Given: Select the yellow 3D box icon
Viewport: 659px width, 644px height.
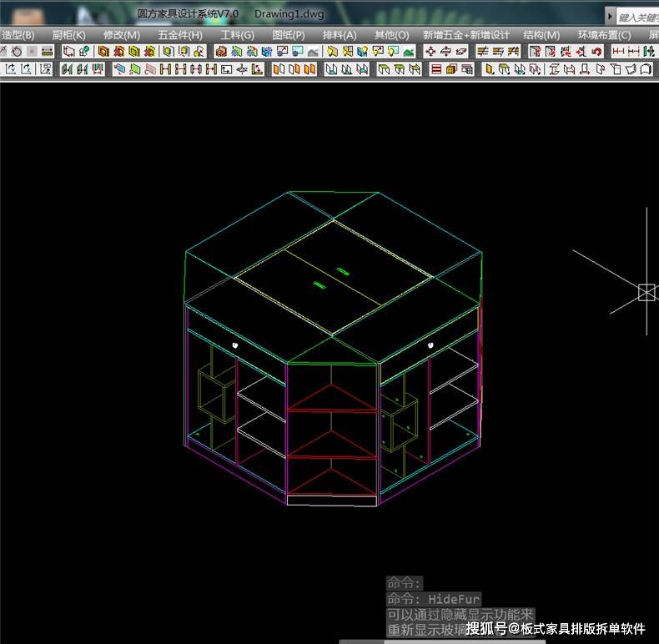Looking at the screenshot, I should click(x=452, y=69).
